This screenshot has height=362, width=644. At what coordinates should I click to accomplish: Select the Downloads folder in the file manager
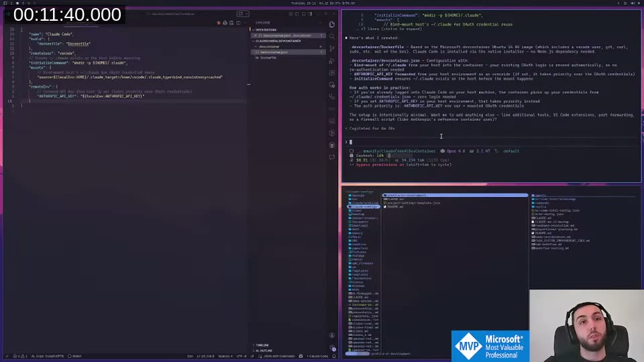pos(358,226)
